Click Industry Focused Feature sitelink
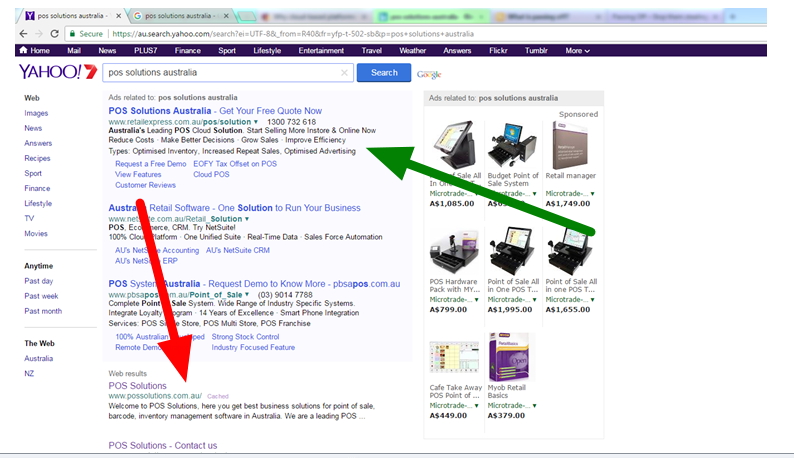 point(253,347)
